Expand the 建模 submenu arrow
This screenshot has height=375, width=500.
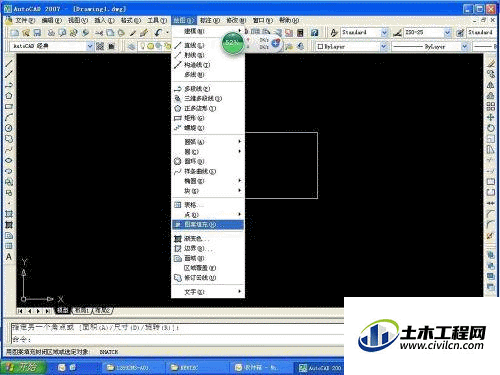coord(239,31)
